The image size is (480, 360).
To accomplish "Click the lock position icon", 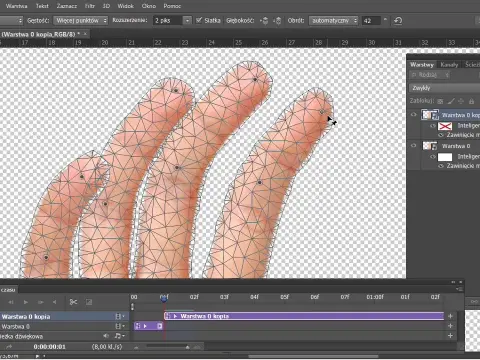I will coord(461,101).
